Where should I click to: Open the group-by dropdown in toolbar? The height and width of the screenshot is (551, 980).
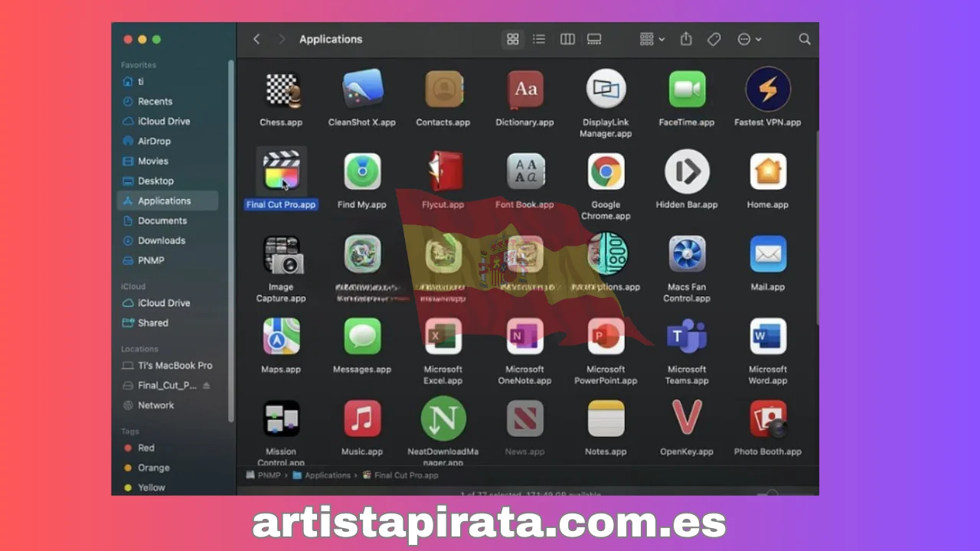[x=652, y=39]
